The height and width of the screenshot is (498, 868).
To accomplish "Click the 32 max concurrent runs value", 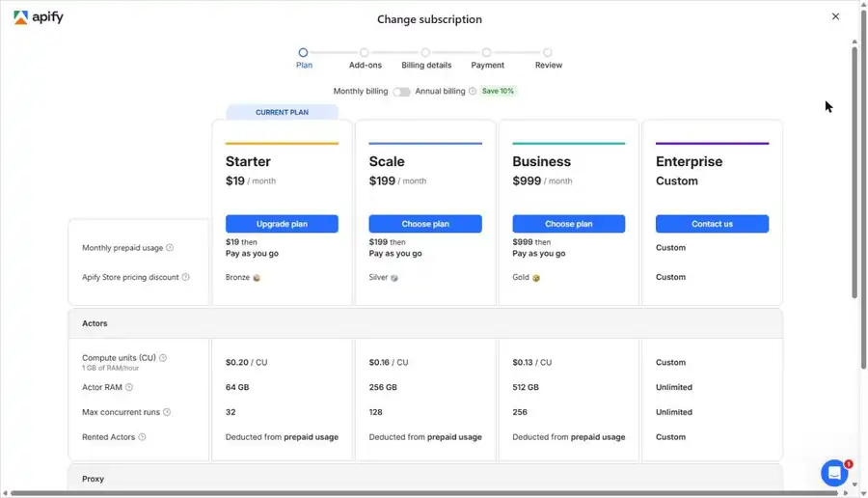I will tap(231, 412).
